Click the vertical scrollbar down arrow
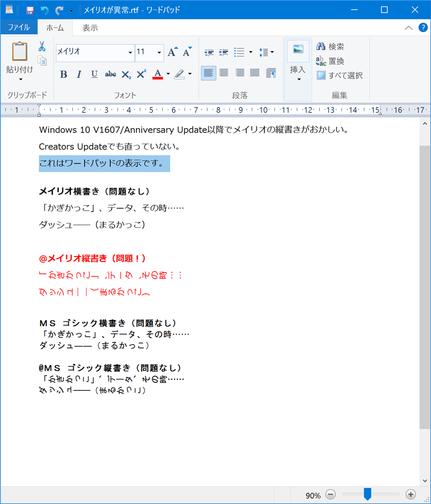 (425, 481)
